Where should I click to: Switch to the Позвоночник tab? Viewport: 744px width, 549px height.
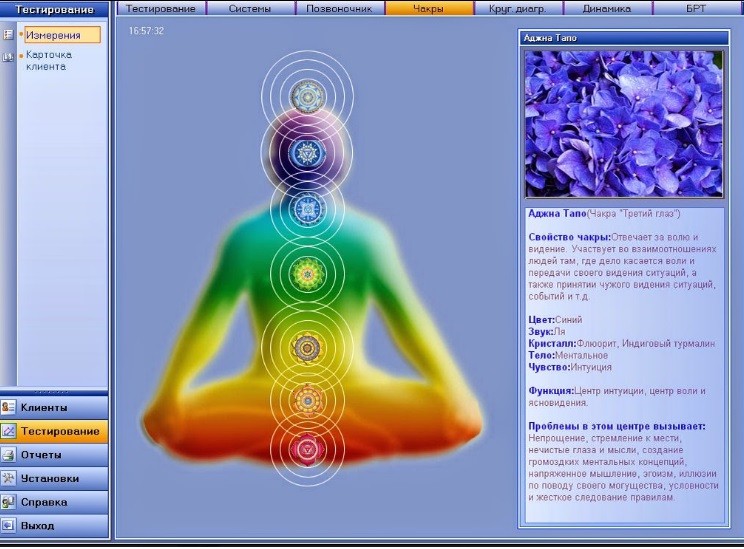pos(339,8)
